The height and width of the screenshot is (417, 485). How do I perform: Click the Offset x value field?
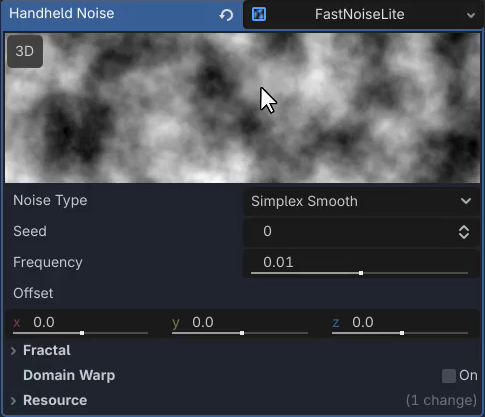pyautogui.click(x=80, y=322)
